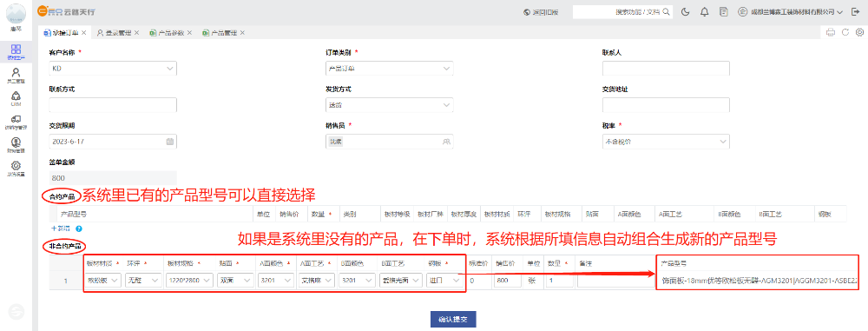
Task: Toggle dark mode with the moon icon
Action: pyautogui.click(x=686, y=11)
